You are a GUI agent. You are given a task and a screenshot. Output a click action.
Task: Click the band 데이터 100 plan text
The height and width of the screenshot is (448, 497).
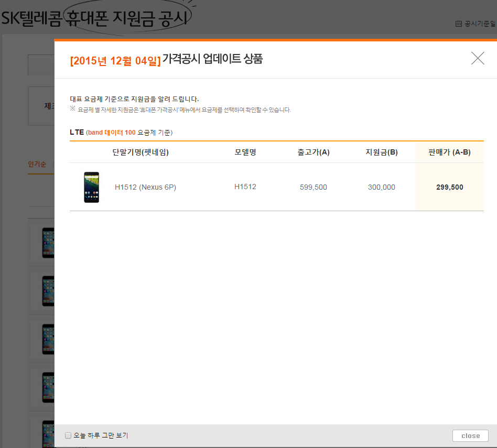click(x=112, y=133)
